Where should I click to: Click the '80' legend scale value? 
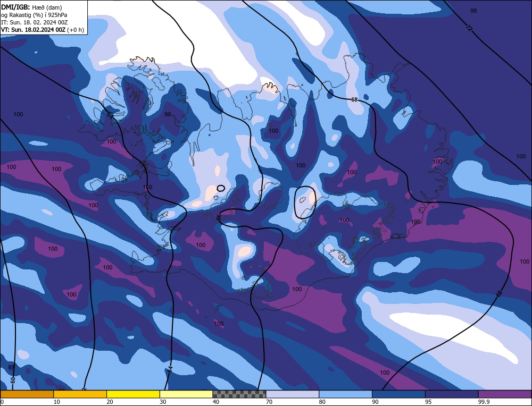pos(322,402)
